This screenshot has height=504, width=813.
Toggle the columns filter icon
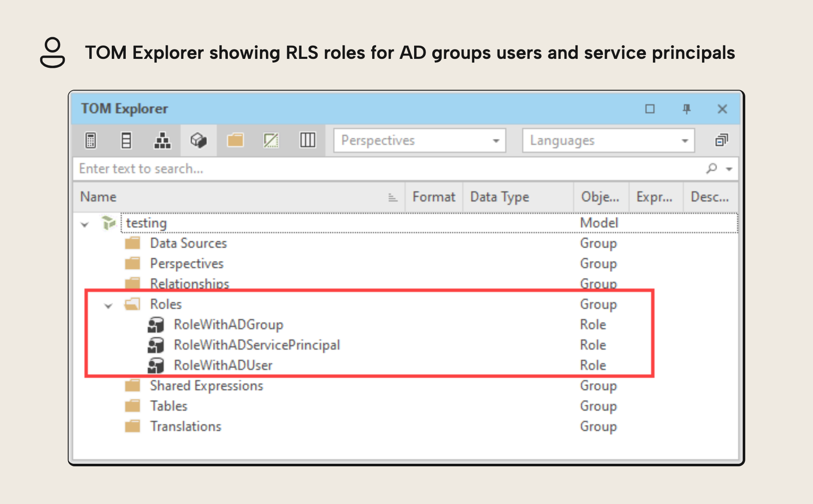point(126,140)
